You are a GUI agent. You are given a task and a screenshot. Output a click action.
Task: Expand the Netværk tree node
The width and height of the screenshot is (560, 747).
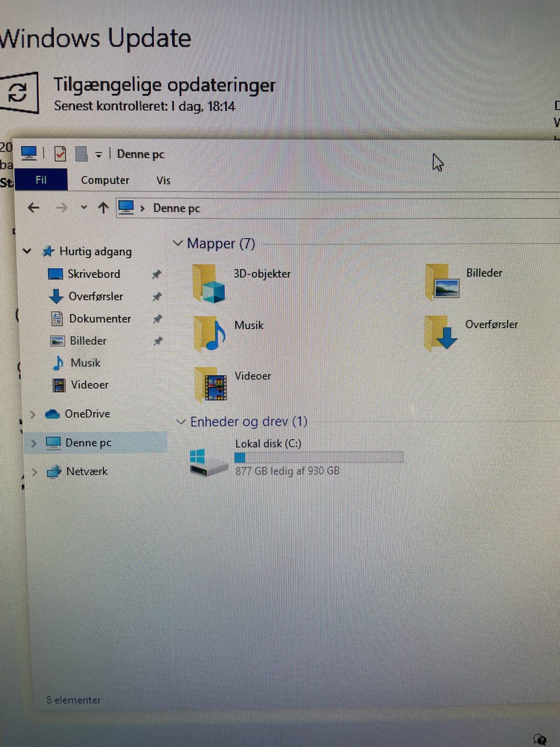pos(34,472)
